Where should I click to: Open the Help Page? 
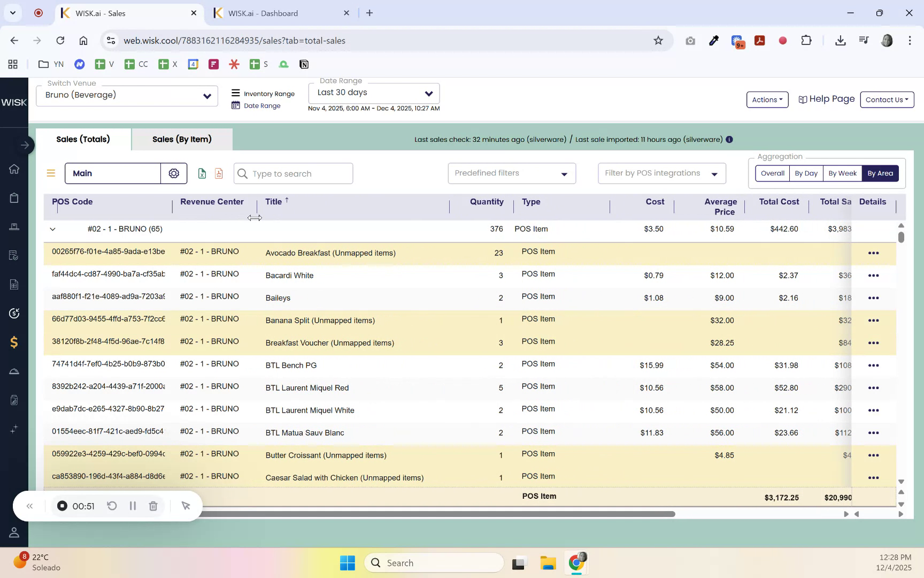pos(826,99)
